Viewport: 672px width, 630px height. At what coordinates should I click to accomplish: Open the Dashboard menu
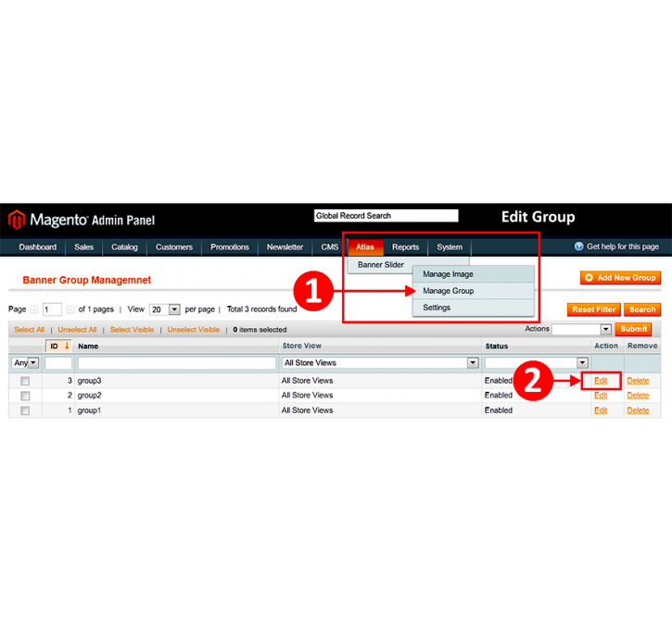pos(38,247)
